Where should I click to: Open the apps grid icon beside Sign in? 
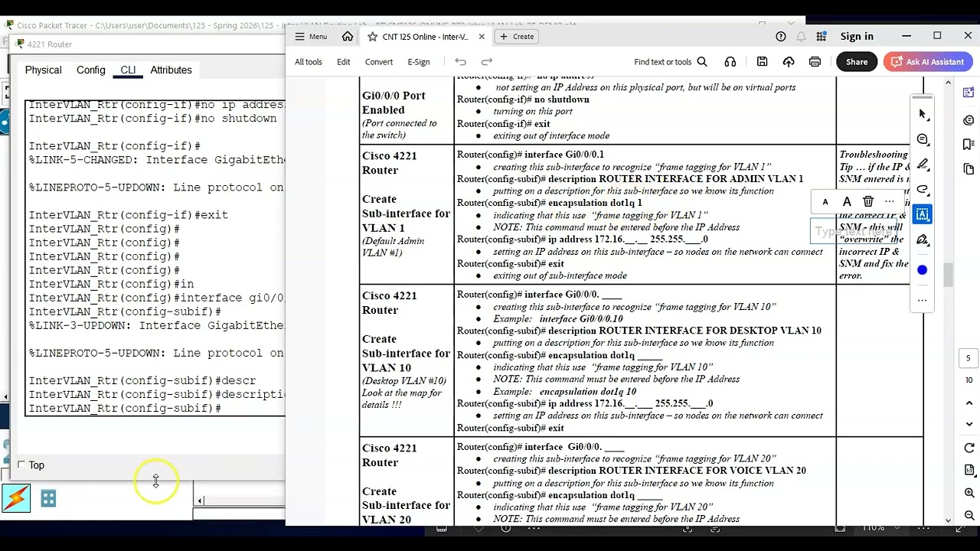(x=822, y=37)
